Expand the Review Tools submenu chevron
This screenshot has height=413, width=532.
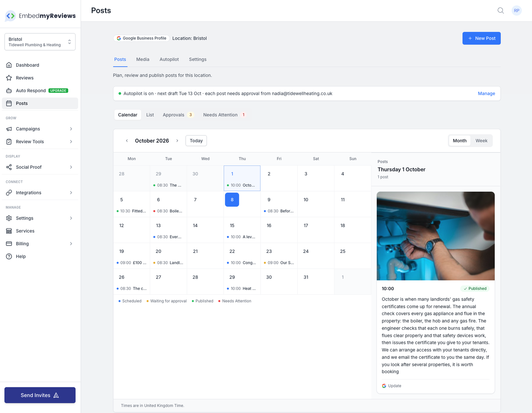click(71, 141)
